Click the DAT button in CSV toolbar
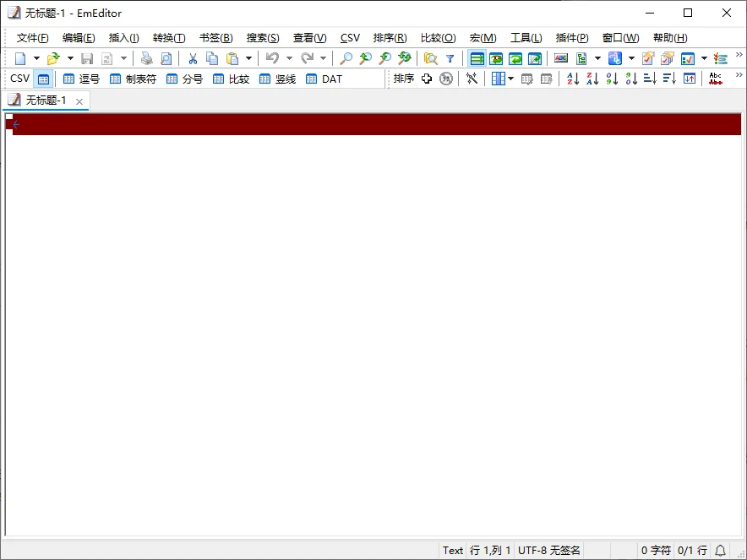 (x=324, y=79)
